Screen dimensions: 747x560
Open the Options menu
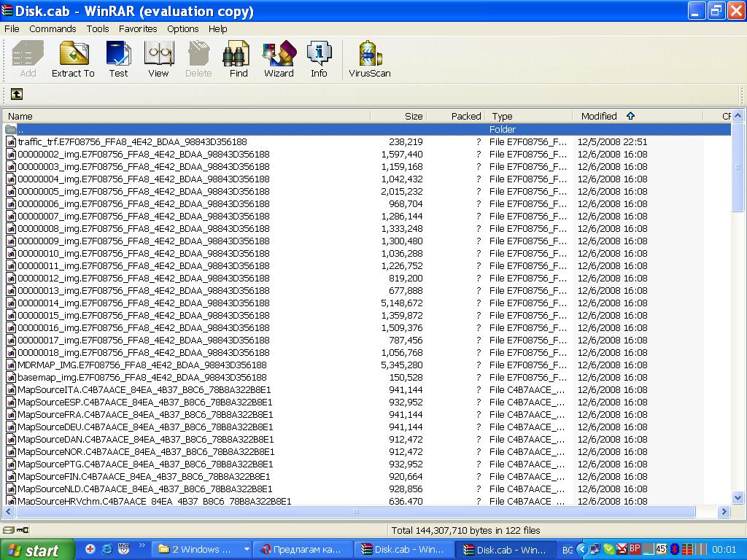click(x=182, y=29)
